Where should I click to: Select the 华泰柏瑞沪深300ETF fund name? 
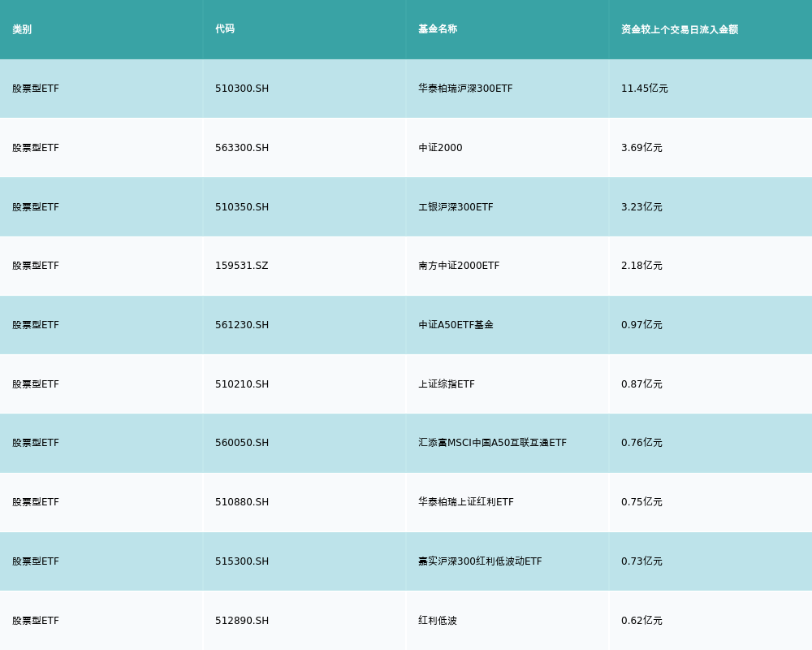(465, 89)
